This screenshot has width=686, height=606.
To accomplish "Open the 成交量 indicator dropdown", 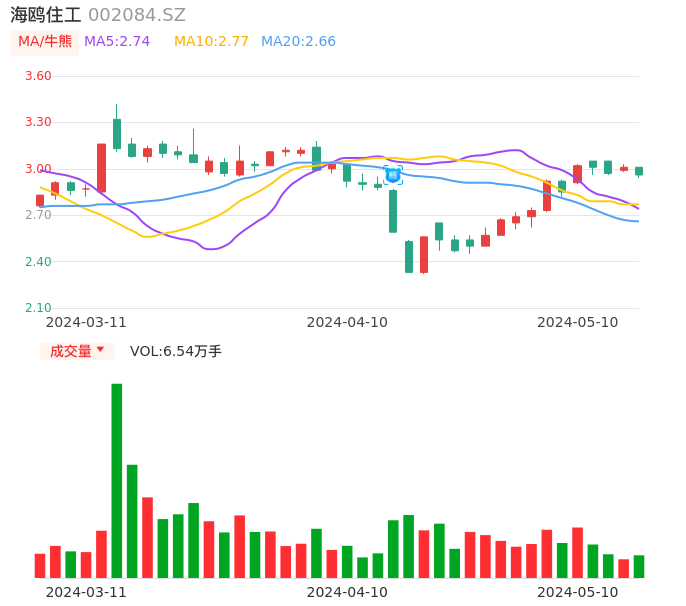I will (x=77, y=351).
